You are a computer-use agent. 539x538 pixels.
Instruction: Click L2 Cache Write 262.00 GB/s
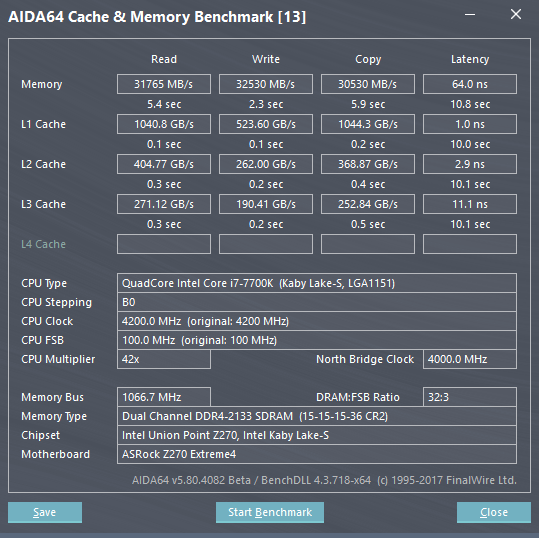point(266,164)
